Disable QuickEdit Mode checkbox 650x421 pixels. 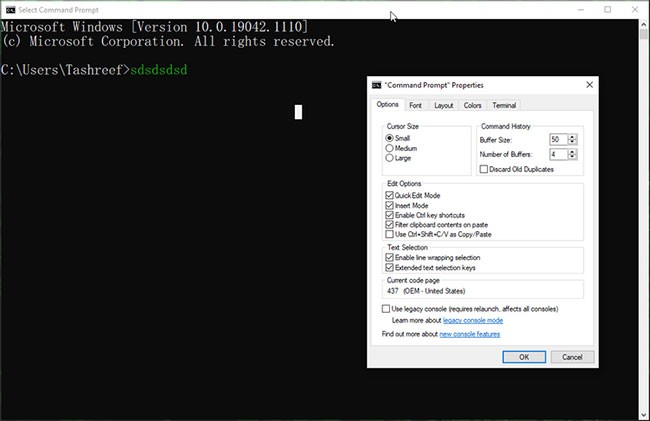point(390,196)
